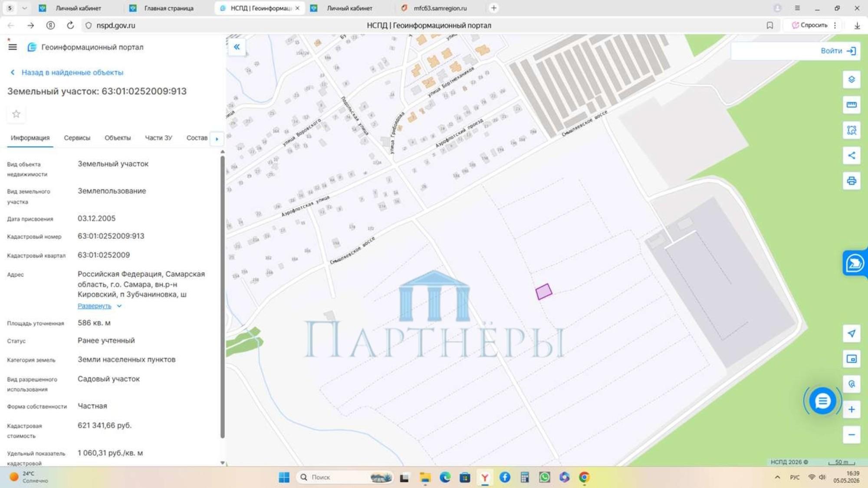Switch to the Состав tab
This screenshot has height=488, width=868.
[197, 138]
